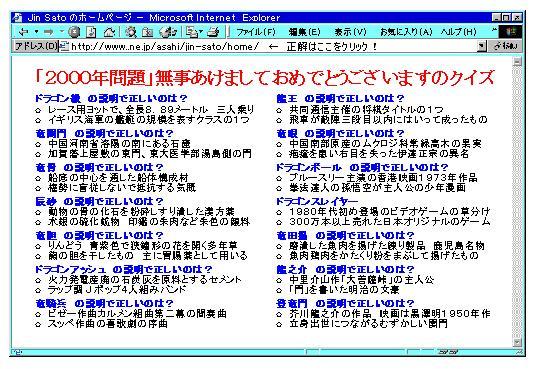Select answer 立身出世につながるむずかしい関門
Viewport: 539px width, 369px height.
coord(368,324)
